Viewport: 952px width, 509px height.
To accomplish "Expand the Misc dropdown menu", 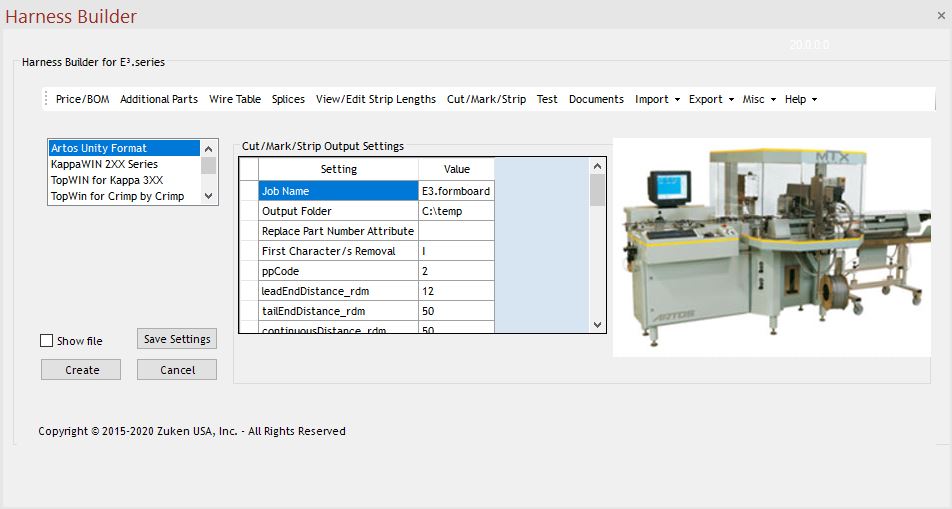I will pyautogui.click(x=759, y=99).
